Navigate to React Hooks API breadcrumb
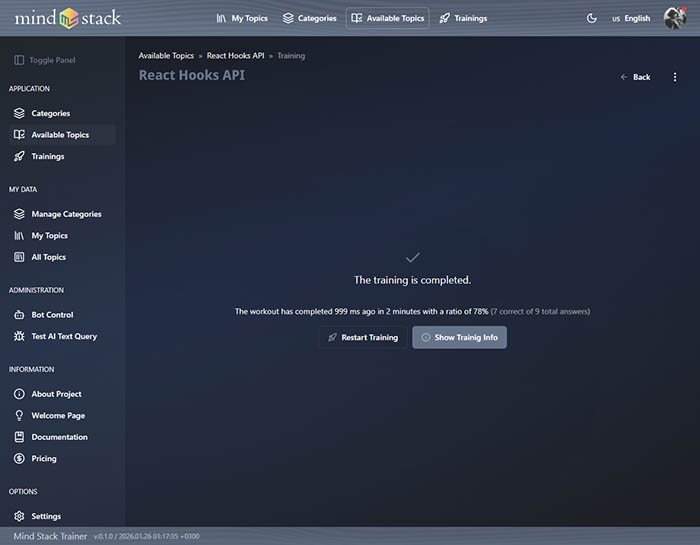The height and width of the screenshot is (545, 700). (235, 56)
